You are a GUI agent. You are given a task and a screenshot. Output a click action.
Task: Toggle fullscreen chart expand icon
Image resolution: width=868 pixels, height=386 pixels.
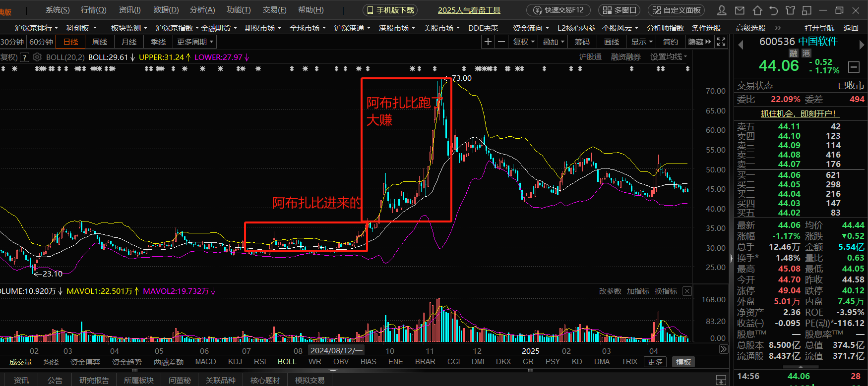(721, 42)
